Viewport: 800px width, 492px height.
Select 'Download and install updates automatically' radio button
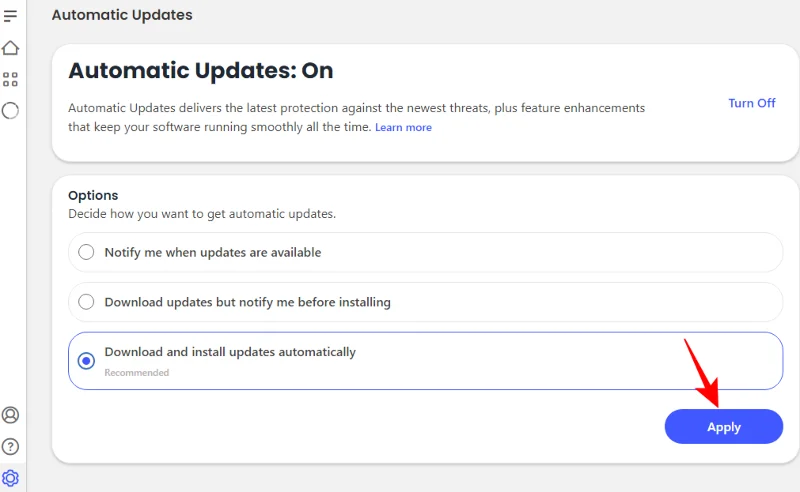tap(86, 361)
